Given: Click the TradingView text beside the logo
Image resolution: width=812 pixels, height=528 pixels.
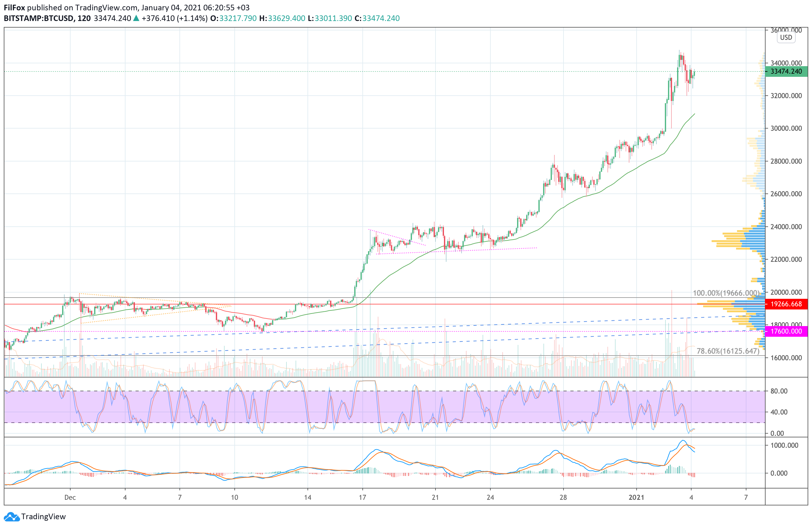Looking at the screenshot, I should (x=43, y=517).
